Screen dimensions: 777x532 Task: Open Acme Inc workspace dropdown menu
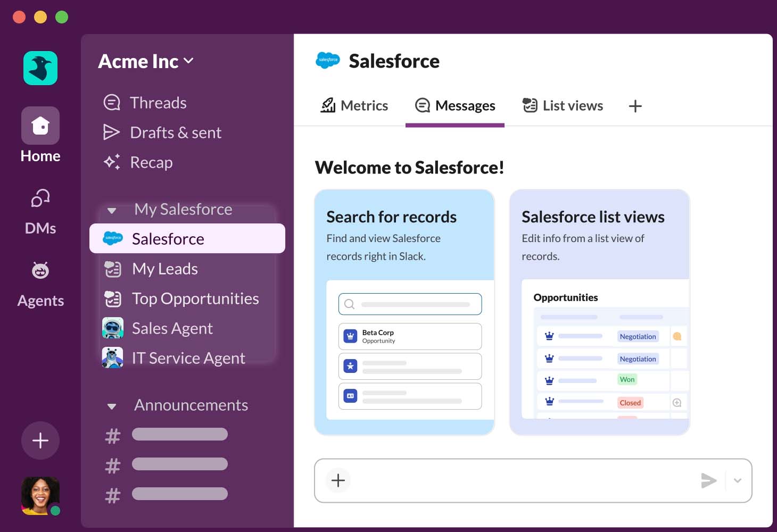[x=146, y=62]
